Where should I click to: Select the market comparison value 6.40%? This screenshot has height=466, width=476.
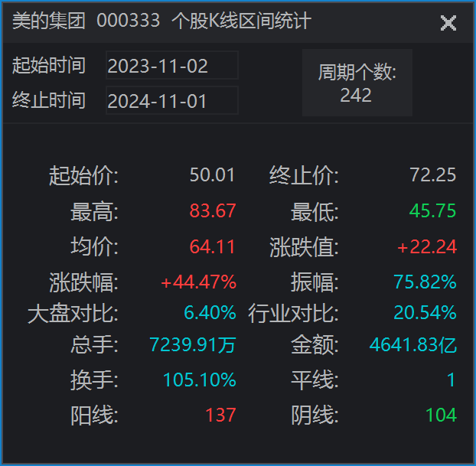point(210,313)
